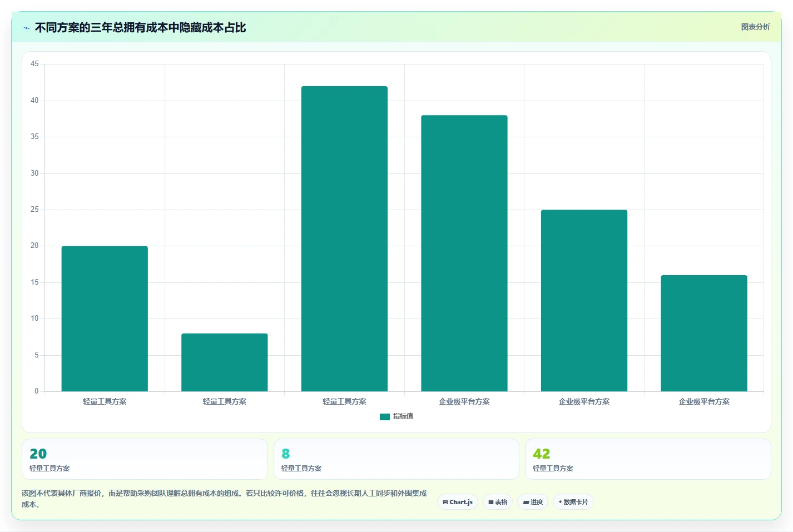Image resolution: width=793 pixels, height=532 pixels.
Task: Click the bar reaching 38
Action: click(464, 253)
